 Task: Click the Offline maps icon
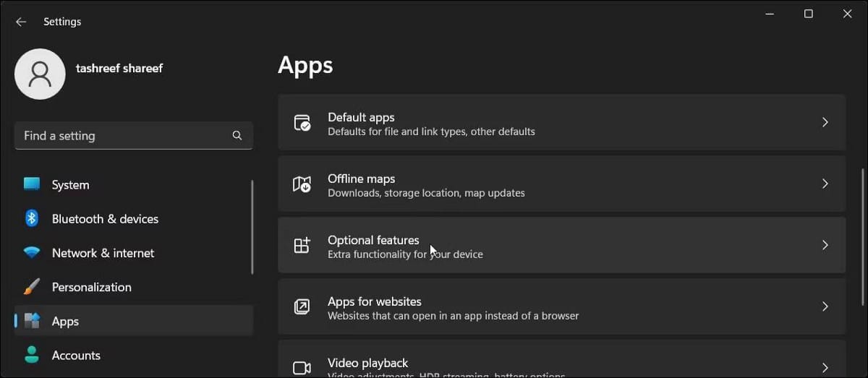click(302, 184)
